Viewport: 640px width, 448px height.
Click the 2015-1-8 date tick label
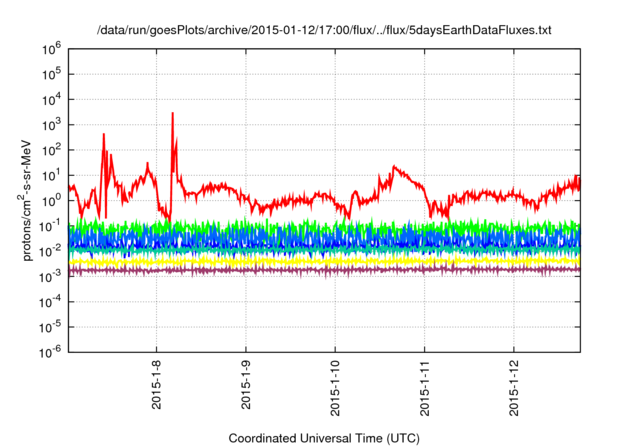156,384
